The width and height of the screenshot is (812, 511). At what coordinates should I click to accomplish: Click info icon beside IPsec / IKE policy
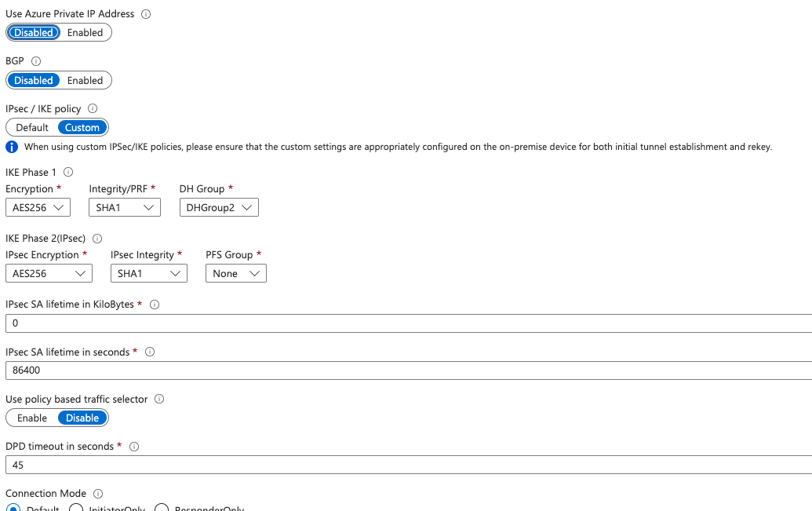92,108
